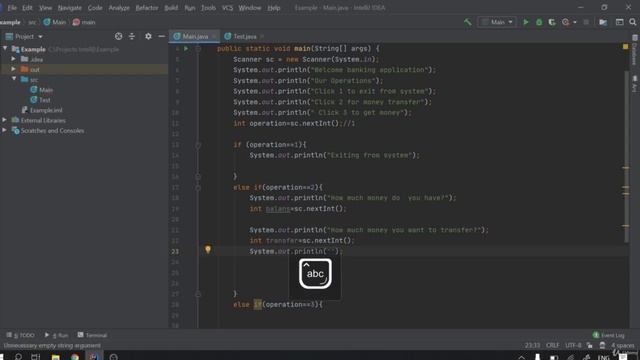
Task: Open File Explorer from the Windows taskbar
Action: [x=56, y=357]
